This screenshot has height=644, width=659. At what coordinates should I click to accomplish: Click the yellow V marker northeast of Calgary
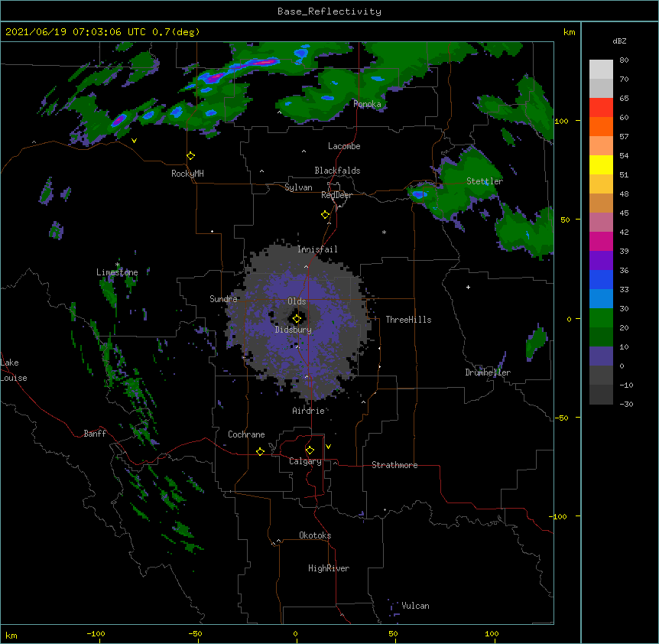[x=328, y=447]
